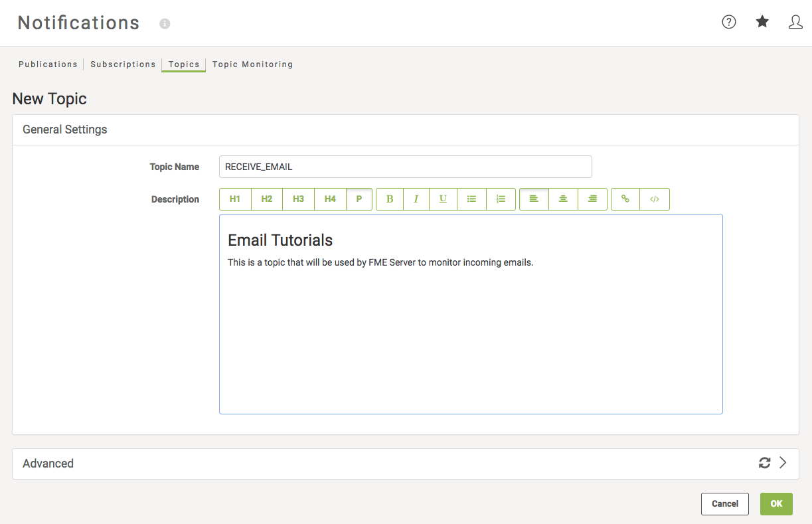This screenshot has height=524, width=812.
Task: Switch to the Subscriptions tab
Action: [123, 64]
